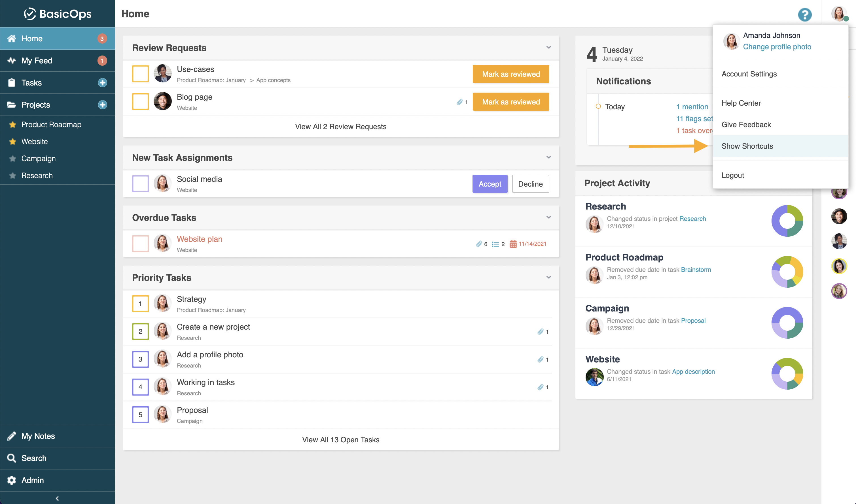The image size is (856, 504).
Task: Collapse the Overdue Tasks section chevron
Action: 548,217
